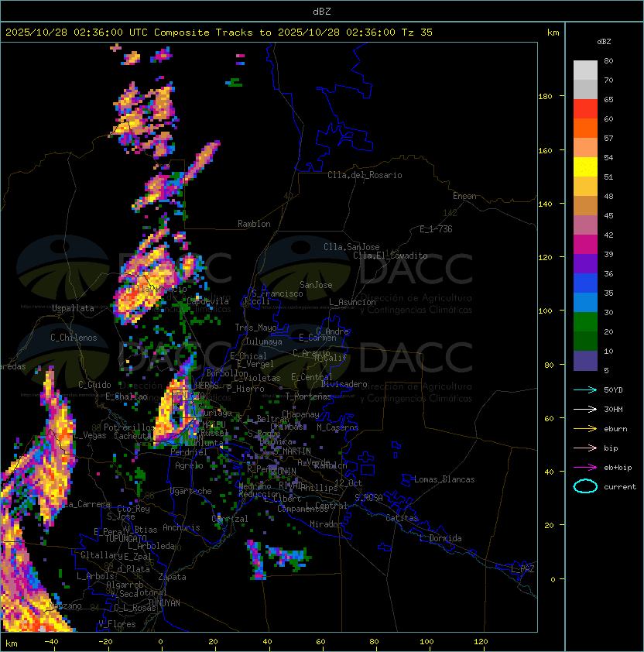Click the 'V_Flores' map label
The image size is (644, 652).
117,624
